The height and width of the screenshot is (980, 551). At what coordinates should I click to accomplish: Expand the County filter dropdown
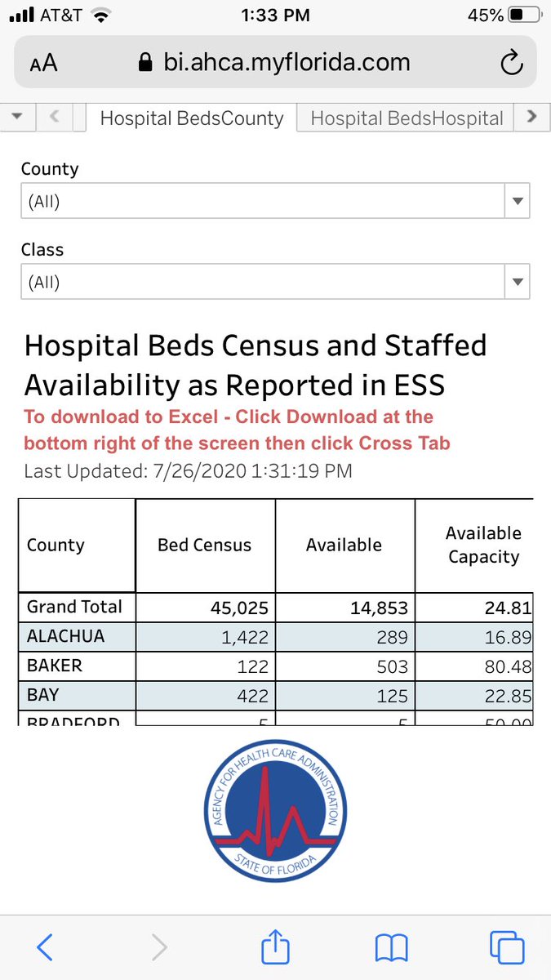(517, 201)
